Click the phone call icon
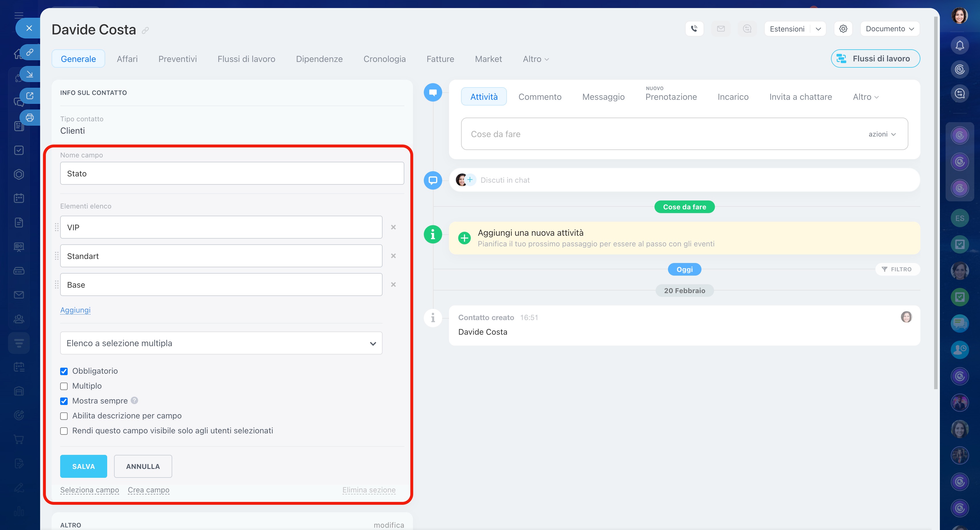Viewport: 980px width, 530px height. point(694,29)
